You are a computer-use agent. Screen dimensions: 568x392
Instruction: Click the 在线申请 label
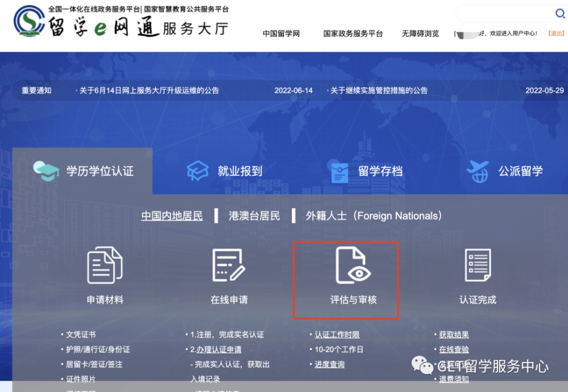[x=229, y=300]
